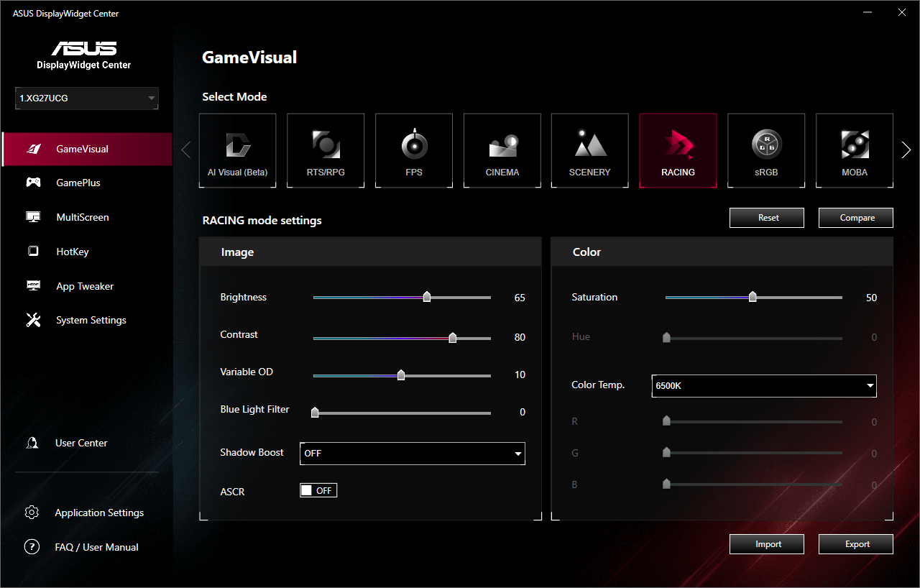Viewport: 920px width, 588px height.
Task: Click the Blue Light Filter slider handle
Action: 315,412
